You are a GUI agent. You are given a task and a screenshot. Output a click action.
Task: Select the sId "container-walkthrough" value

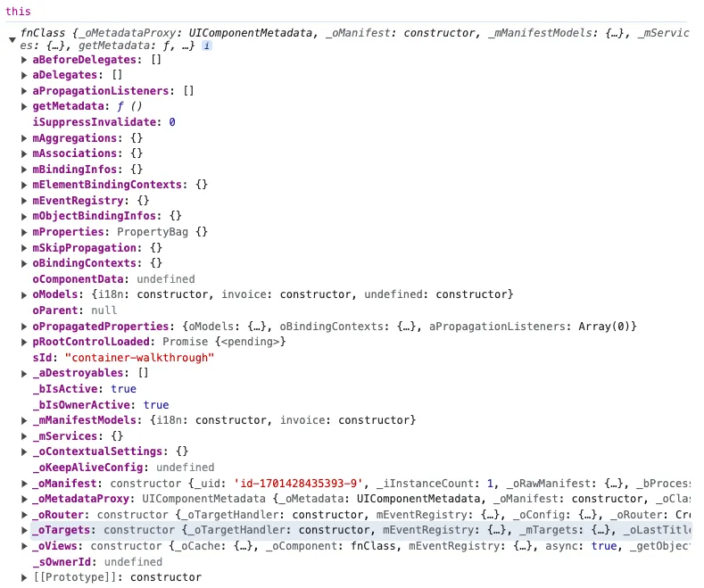click(x=139, y=358)
